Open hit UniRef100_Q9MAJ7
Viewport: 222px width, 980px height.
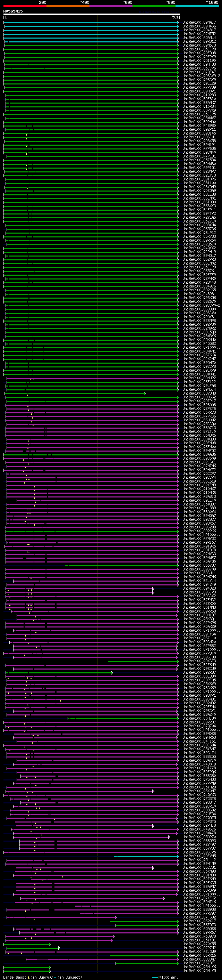coord(199,23)
